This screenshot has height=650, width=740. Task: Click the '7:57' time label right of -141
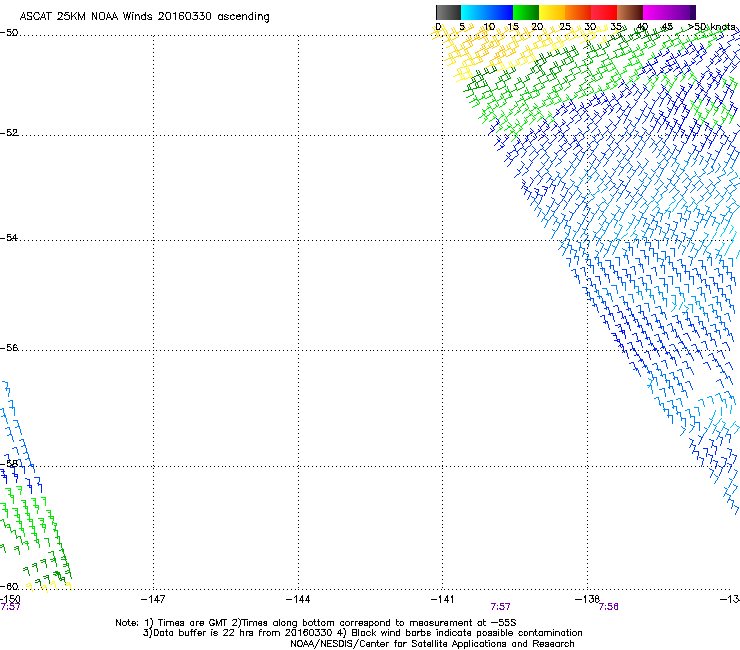[x=500, y=607]
